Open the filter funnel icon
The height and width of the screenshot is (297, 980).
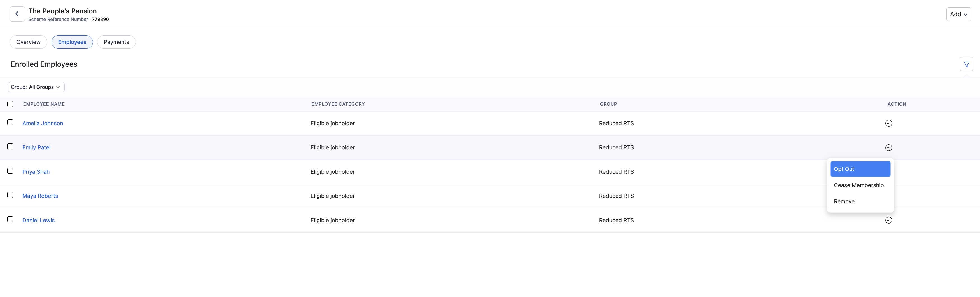click(966, 64)
